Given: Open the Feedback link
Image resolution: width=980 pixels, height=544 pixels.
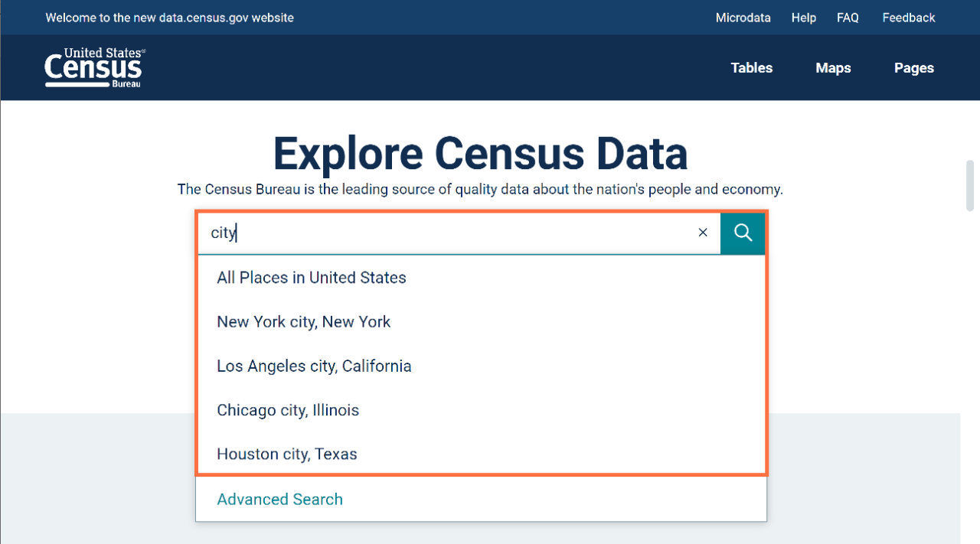Looking at the screenshot, I should click(x=908, y=18).
